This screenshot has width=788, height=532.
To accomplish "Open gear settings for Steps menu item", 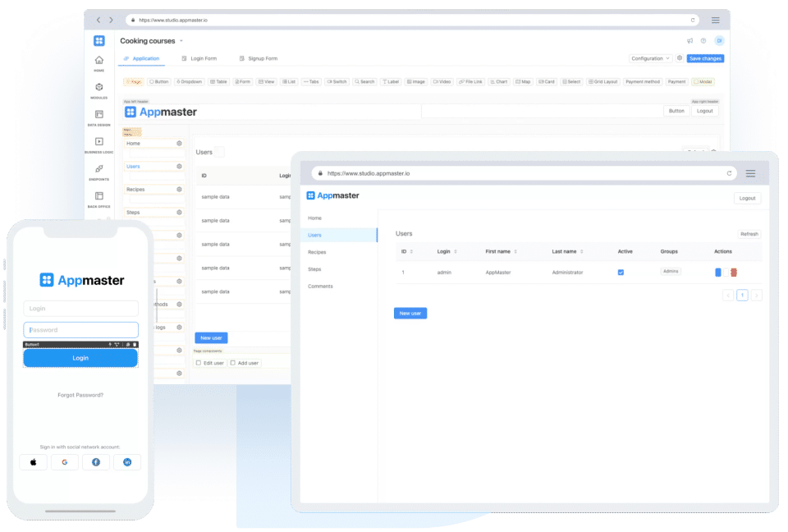I will [179, 212].
